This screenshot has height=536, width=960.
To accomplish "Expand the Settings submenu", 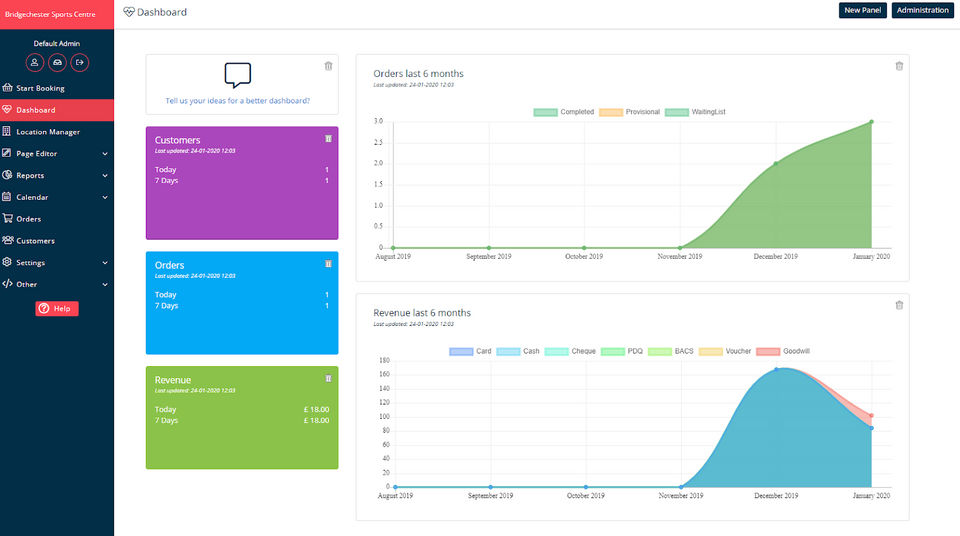I will point(105,263).
